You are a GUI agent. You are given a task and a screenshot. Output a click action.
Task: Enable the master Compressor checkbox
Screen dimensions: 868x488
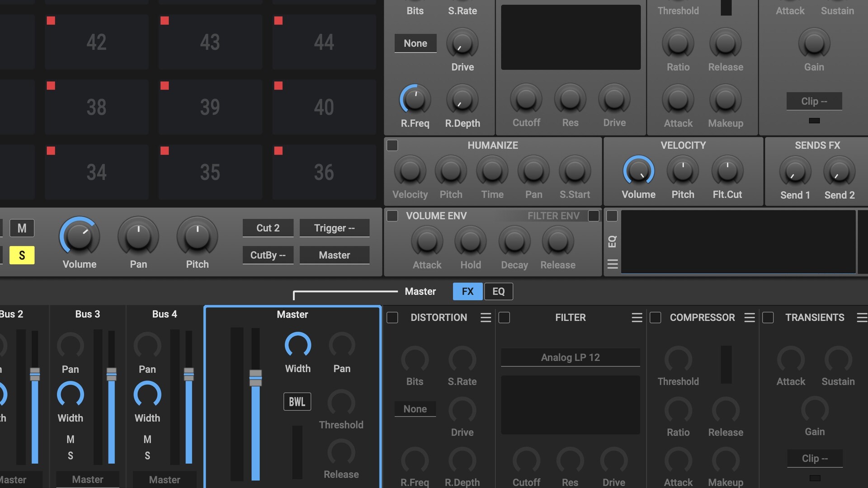(655, 318)
